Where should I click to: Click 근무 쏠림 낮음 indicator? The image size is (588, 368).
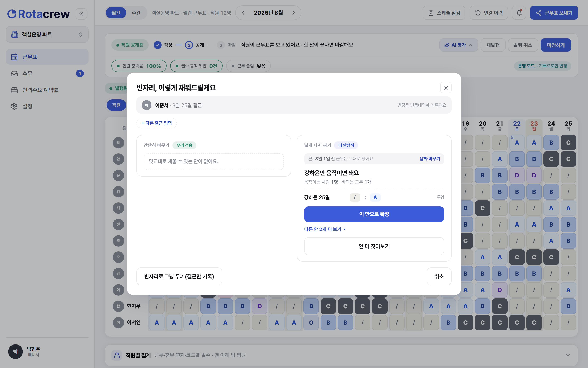[x=248, y=66]
